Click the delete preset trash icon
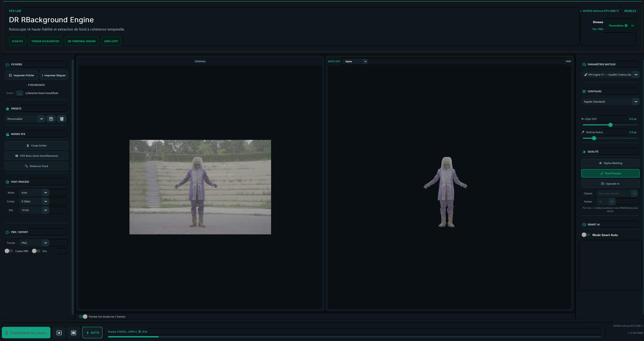 coord(62,119)
